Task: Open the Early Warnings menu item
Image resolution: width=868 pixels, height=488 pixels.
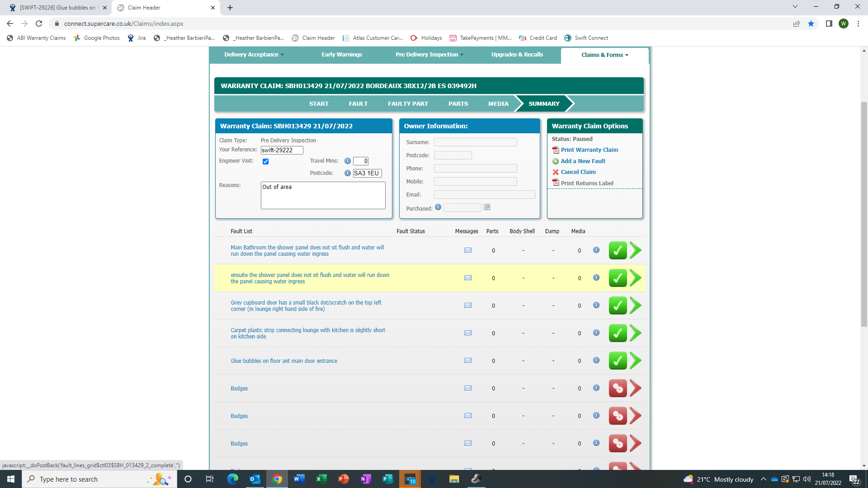Action: point(342,55)
